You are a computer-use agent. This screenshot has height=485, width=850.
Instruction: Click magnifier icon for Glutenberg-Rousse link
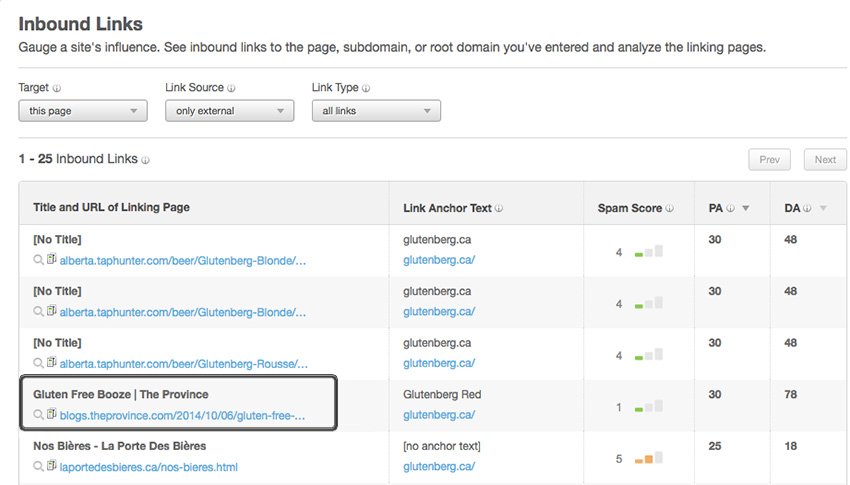tap(38, 363)
